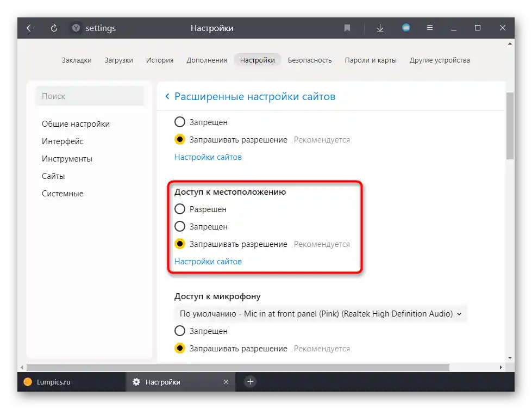Select Запрещен under Доступ к микрофону
The image size is (532, 409).
180,331
